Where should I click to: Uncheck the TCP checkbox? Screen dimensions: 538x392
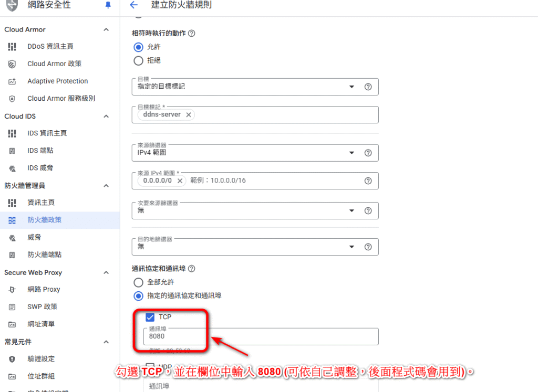pyautogui.click(x=150, y=317)
